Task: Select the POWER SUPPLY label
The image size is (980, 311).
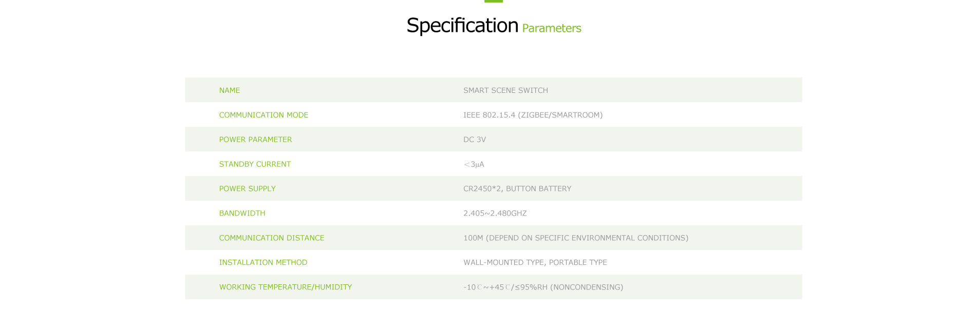Action: coord(247,189)
